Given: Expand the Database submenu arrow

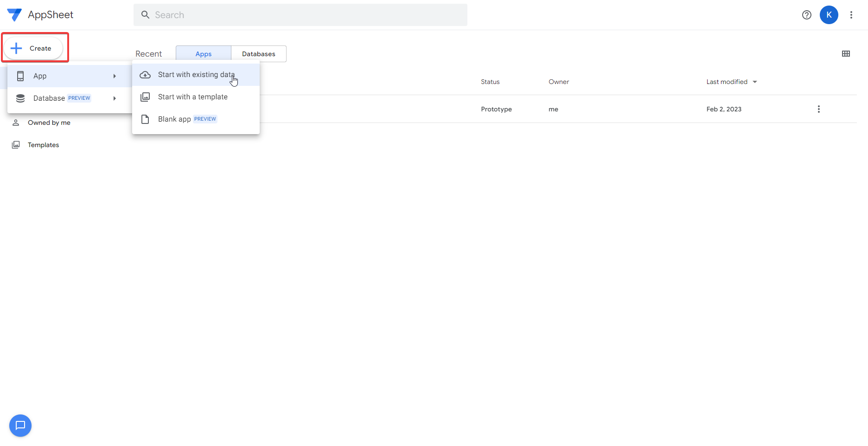Looking at the screenshot, I should click(115, 98).
